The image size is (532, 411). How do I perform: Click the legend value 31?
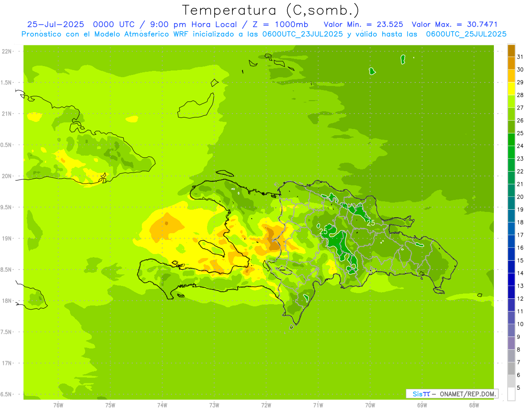(x=520, y=57)
